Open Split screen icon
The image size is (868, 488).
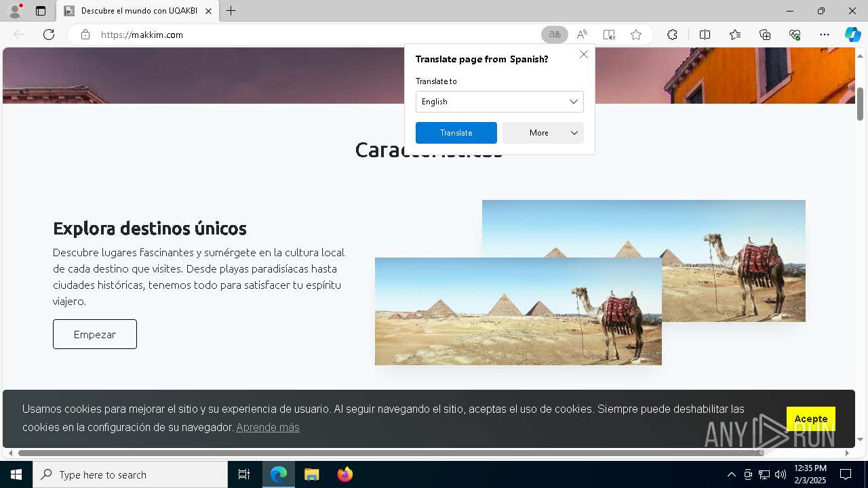coord(705,35)
